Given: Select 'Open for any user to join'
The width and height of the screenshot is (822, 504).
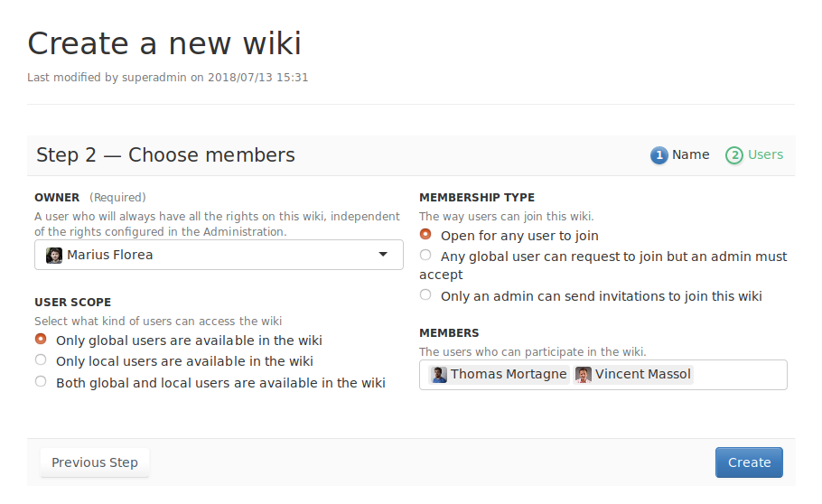Looking at the screenshot, I should tap(425, 235).
